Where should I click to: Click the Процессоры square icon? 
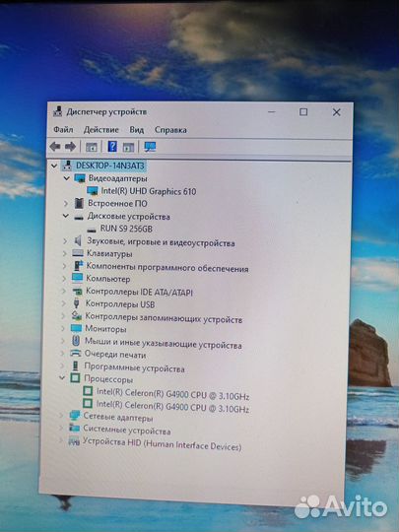(75, 378)
